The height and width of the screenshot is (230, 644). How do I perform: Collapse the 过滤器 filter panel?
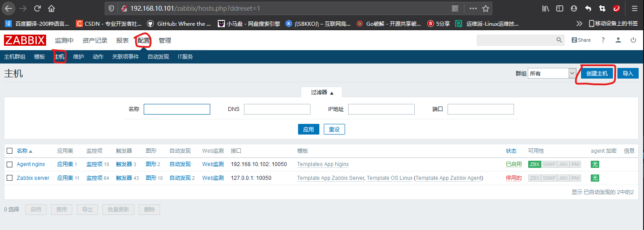[x=322, y=92]
